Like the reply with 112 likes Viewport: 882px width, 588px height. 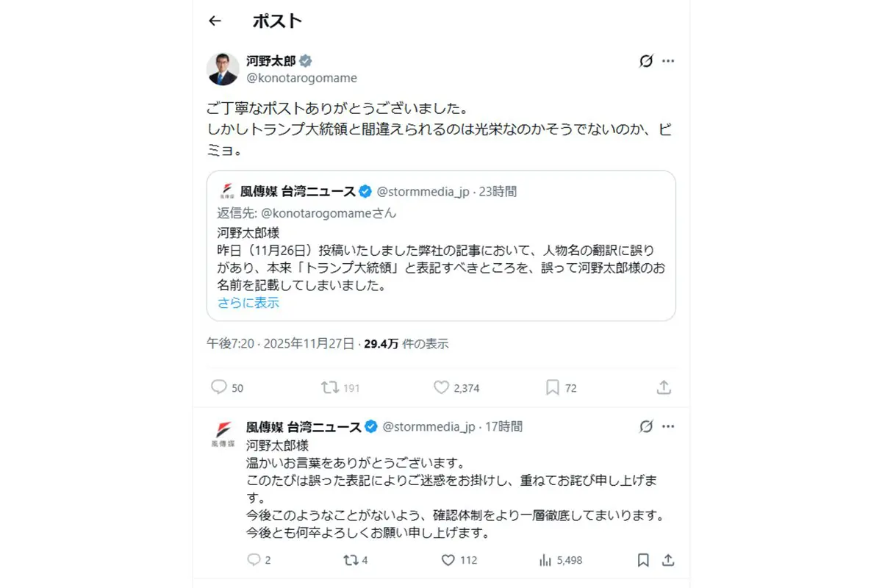(448, 560)
